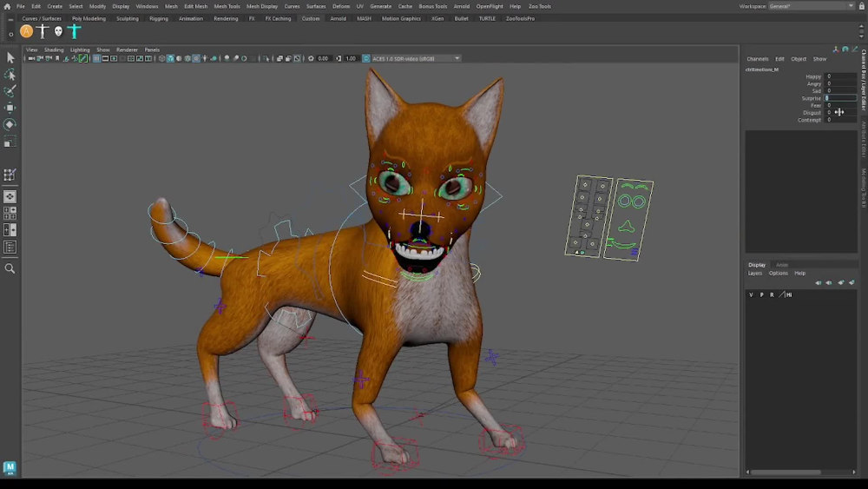Choose the Rotate tool in the toolbox

tap(10, 124)
